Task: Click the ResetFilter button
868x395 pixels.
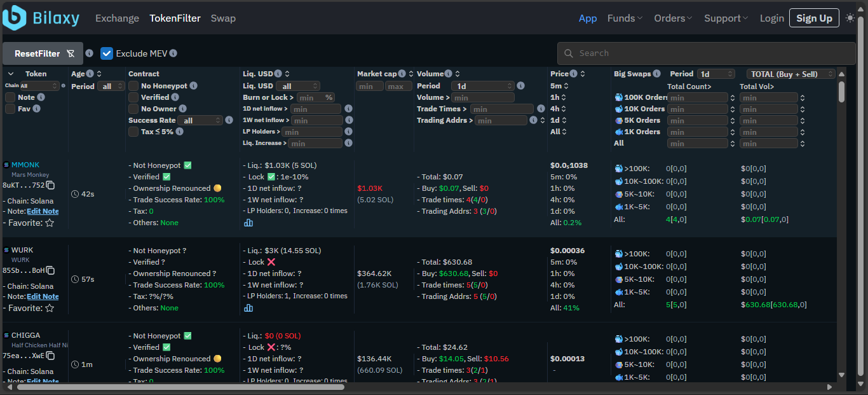Action: [x=43, y=54]
